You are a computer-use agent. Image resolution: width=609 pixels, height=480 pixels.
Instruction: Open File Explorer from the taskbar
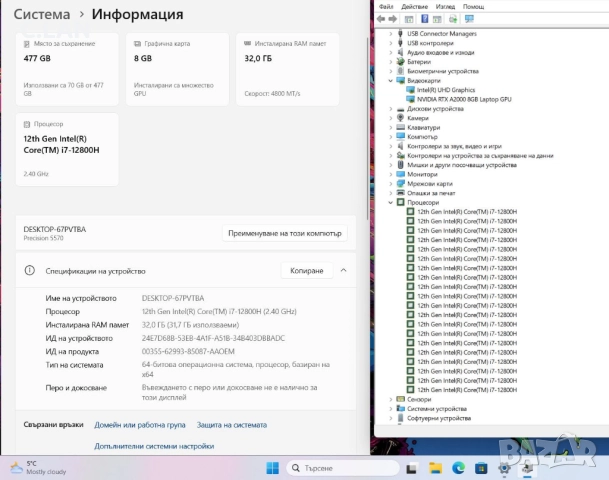pyautogui.click(x=435, y=468)
